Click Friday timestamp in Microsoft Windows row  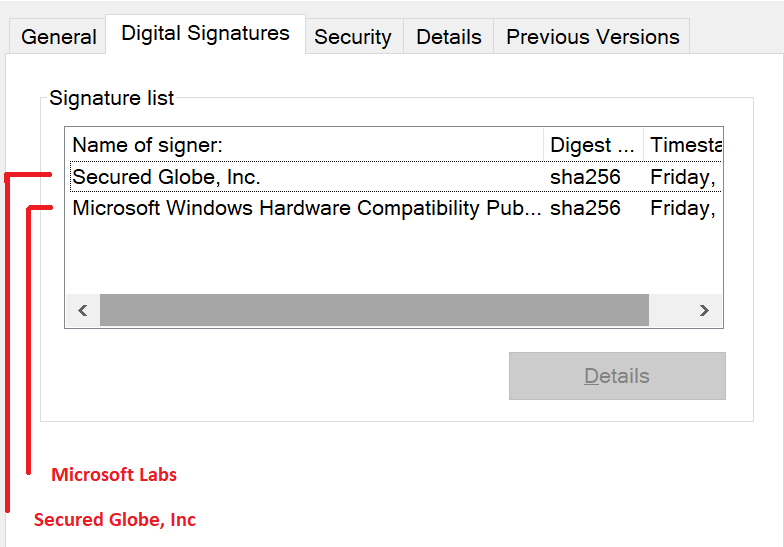point(682,208)
